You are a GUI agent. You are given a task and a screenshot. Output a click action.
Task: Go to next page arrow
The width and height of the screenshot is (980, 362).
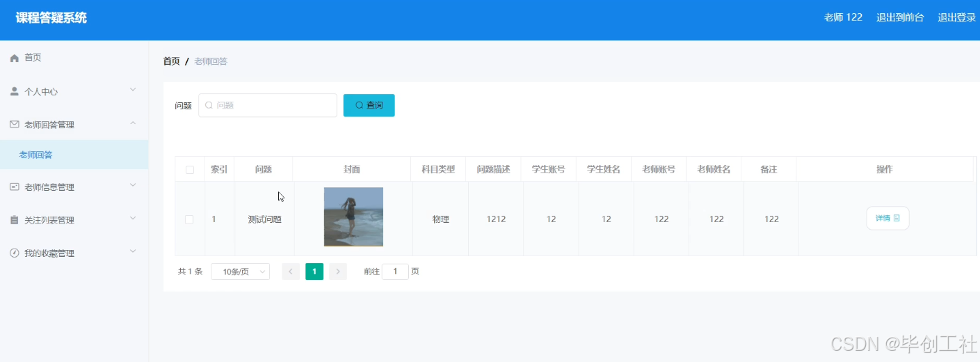[x=338, y=271]
